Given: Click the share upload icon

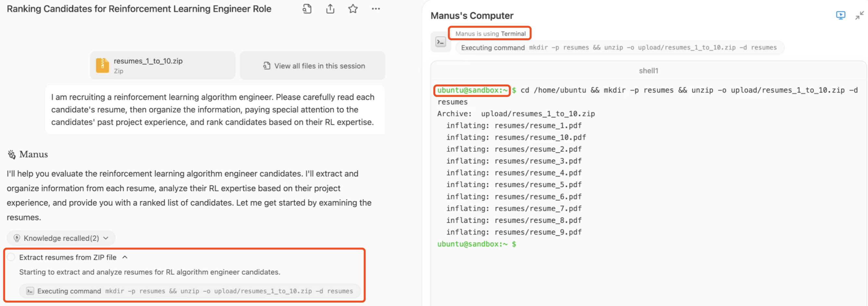Looking at the screenshot, I should click(x=330, y=9).
